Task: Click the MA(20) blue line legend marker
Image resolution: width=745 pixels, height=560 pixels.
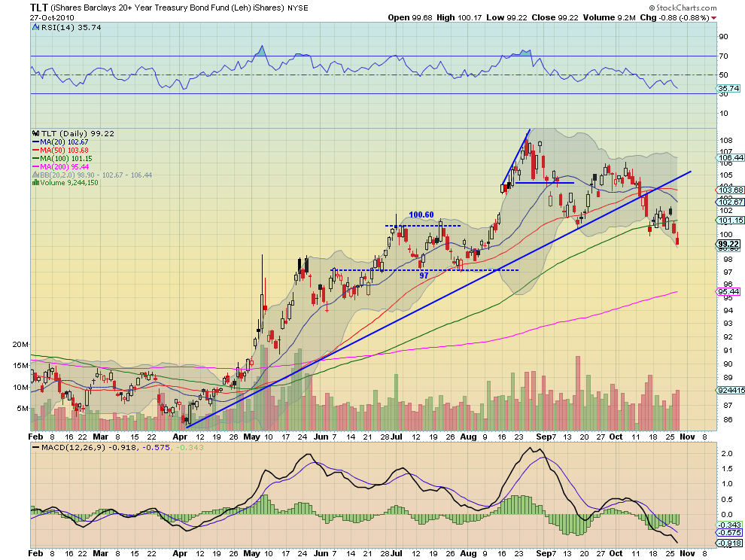Action: tap(35, 142)
